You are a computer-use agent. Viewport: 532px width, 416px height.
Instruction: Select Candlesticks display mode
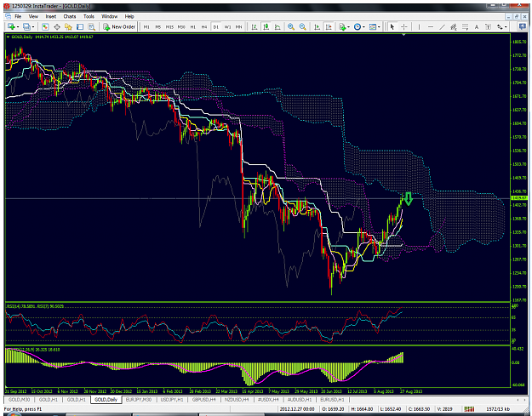266,26
